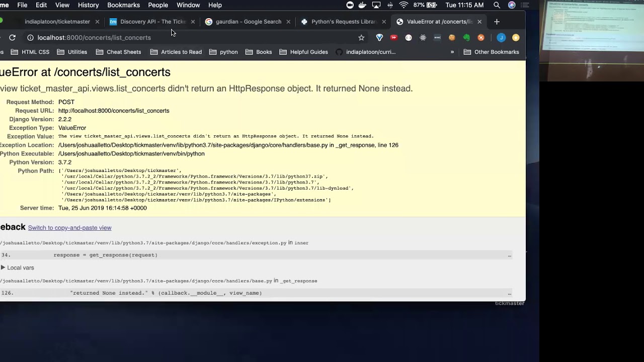Open the Other Bookmarks folder
Viewport: 644px width, 362px height.
tap(491, 52)
